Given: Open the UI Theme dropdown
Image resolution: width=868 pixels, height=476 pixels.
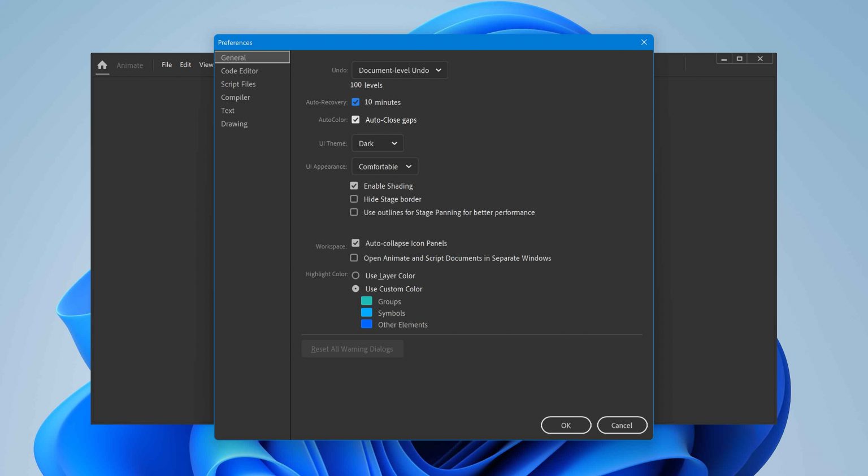Looking at the screenshot, I should click(377, 143).
